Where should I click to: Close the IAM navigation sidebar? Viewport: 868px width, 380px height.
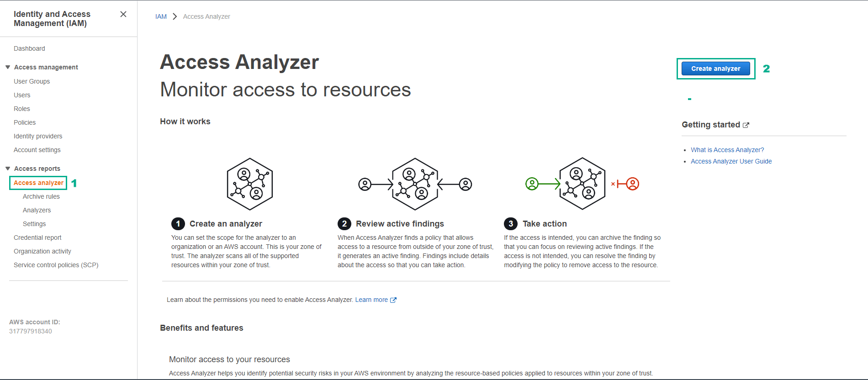point(123,14)
